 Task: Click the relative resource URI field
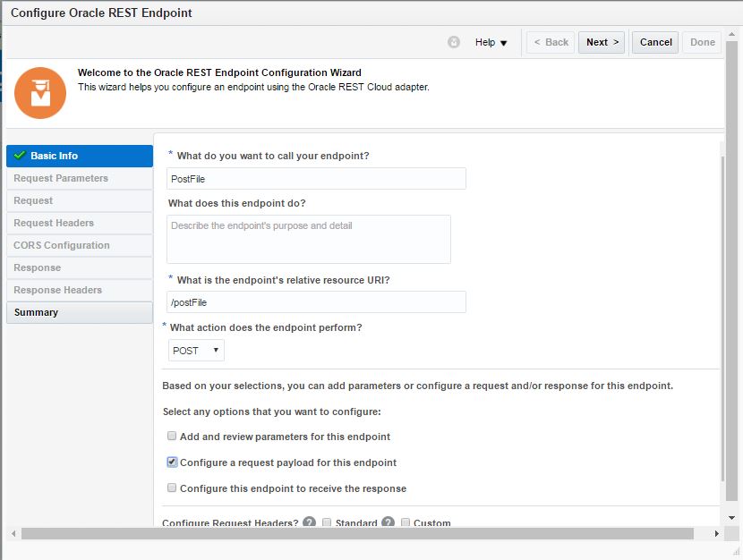coord(316,302)
